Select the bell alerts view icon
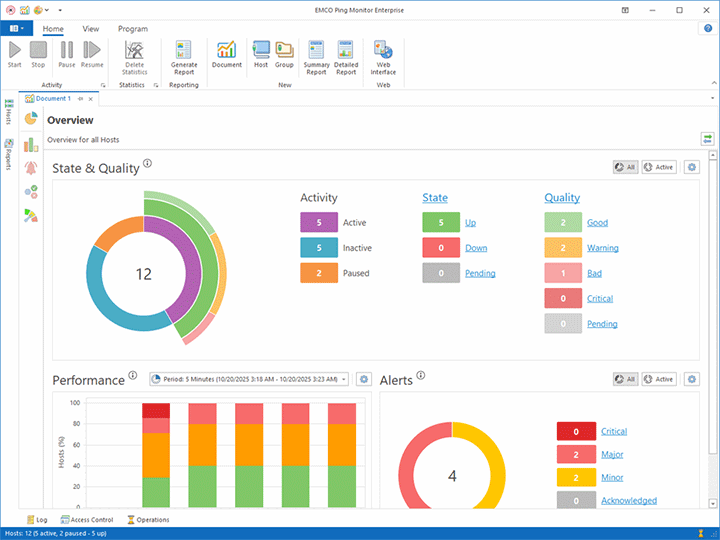The height and width of the screenshot is (540, 720). tap(31, 168)
